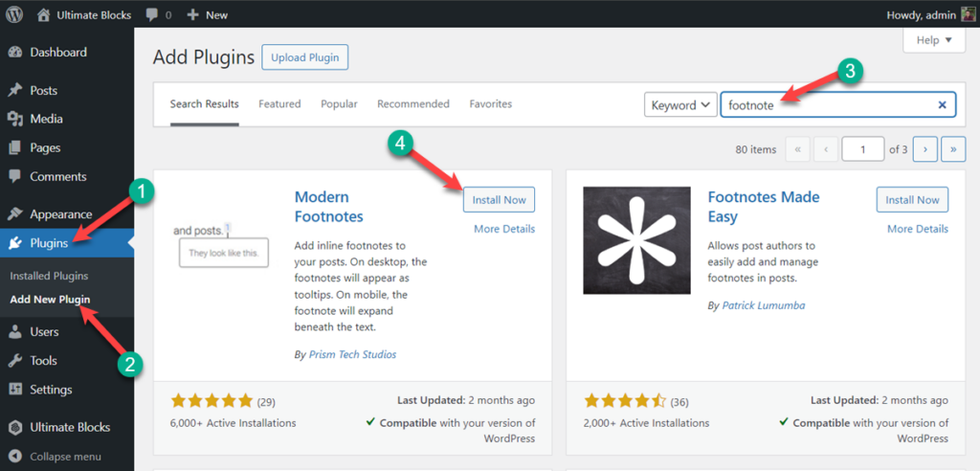
Task: Switch to the Popular tab
Action: [x=339, y=103]
